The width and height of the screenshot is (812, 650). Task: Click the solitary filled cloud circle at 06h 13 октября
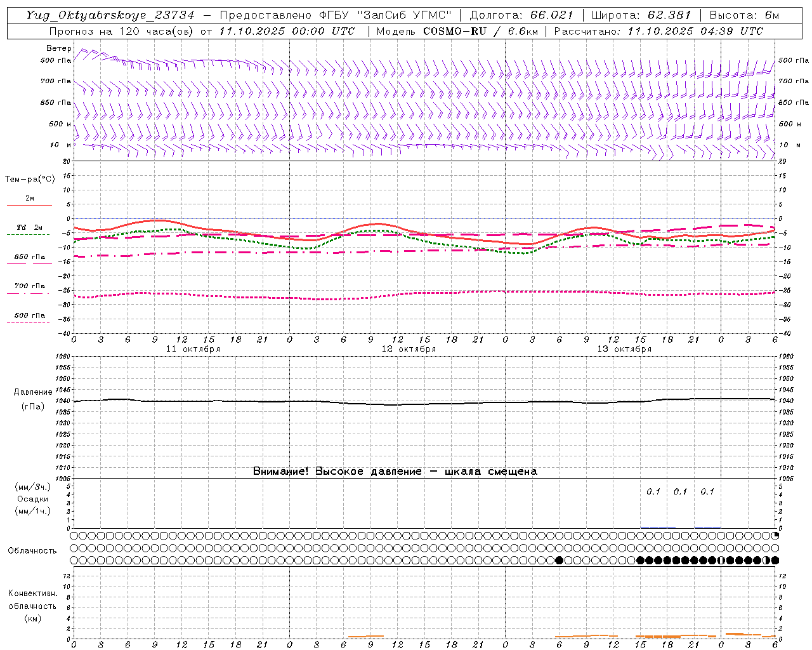(x=559, y=560)
